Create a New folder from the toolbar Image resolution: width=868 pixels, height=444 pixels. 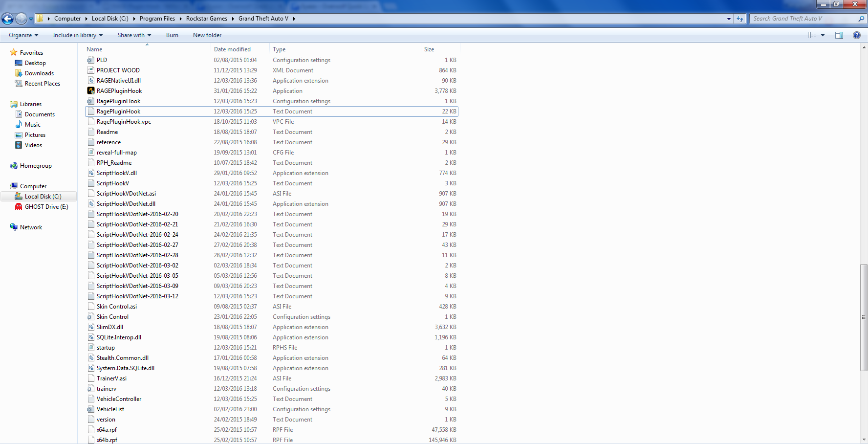[207, 35]
